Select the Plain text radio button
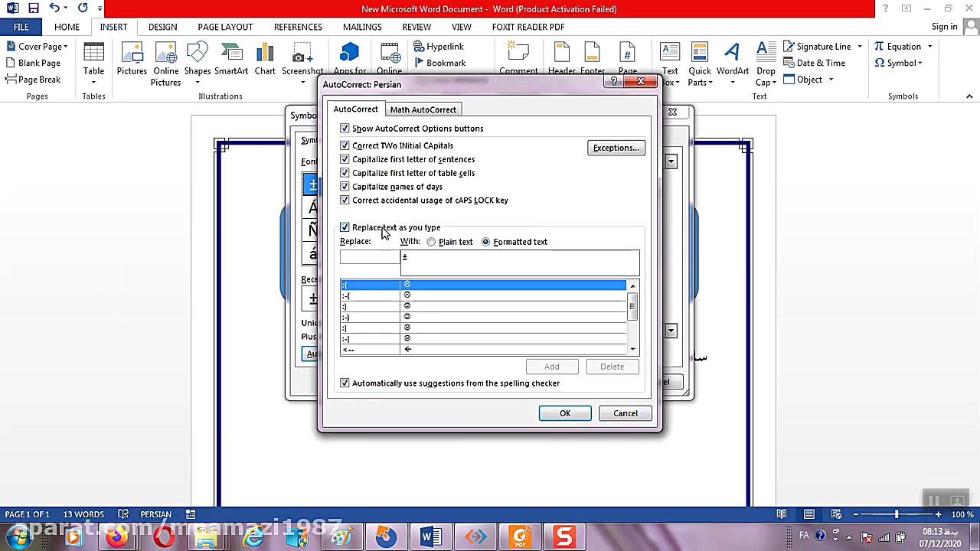Viewport: 980px width, 551px height. [432, 242]
